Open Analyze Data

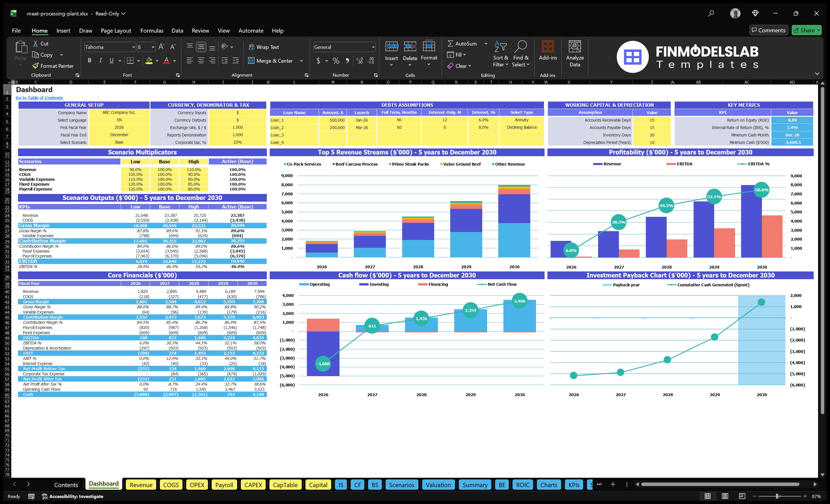pos(575,54)
